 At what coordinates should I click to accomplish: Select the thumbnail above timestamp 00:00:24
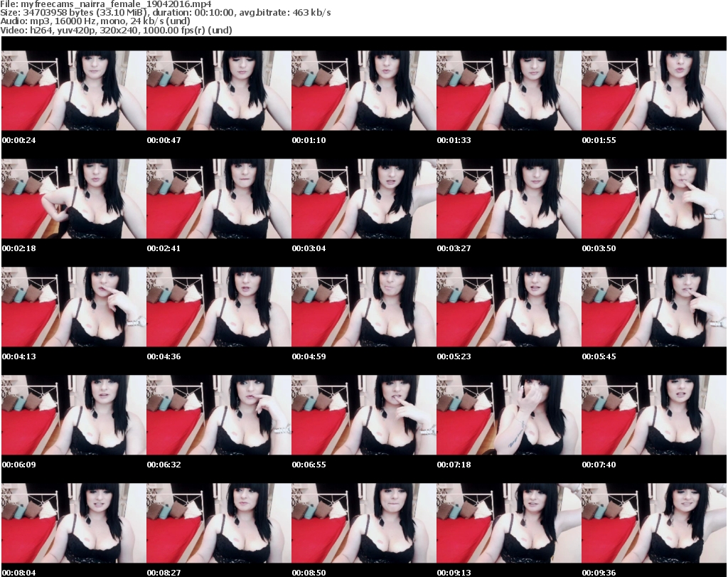click(x=74, y=90)
